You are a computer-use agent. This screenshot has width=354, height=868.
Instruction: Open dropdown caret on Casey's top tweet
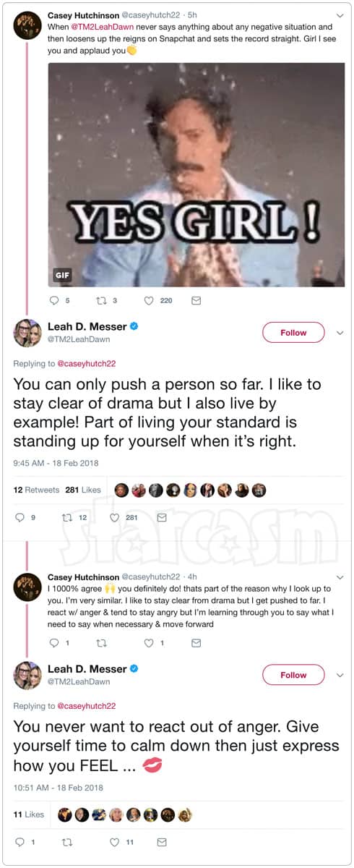tap(340, 15)
